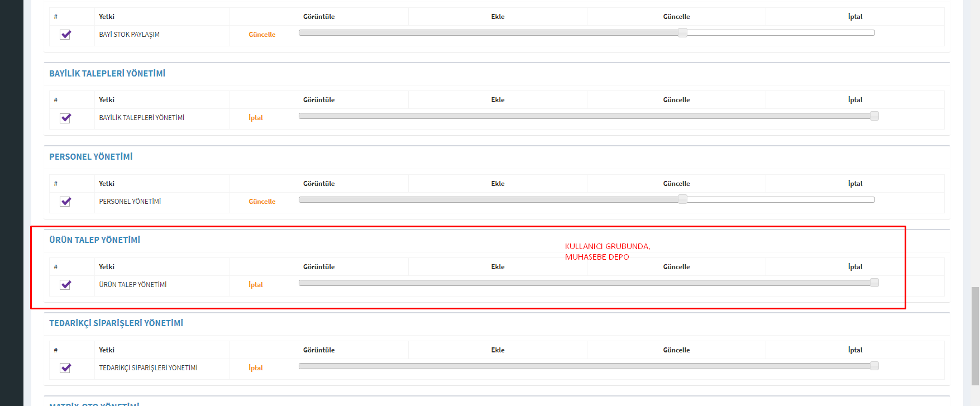Screen dimensions: 980x406
Task: Click the PERSONEL YÖNETİMİ row slider handle
Action: pyautogui.click(x=682, y=199)
